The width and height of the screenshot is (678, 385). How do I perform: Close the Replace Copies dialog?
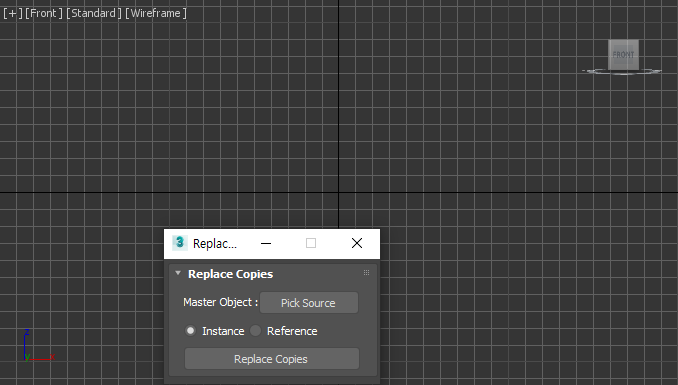(357, 244)
